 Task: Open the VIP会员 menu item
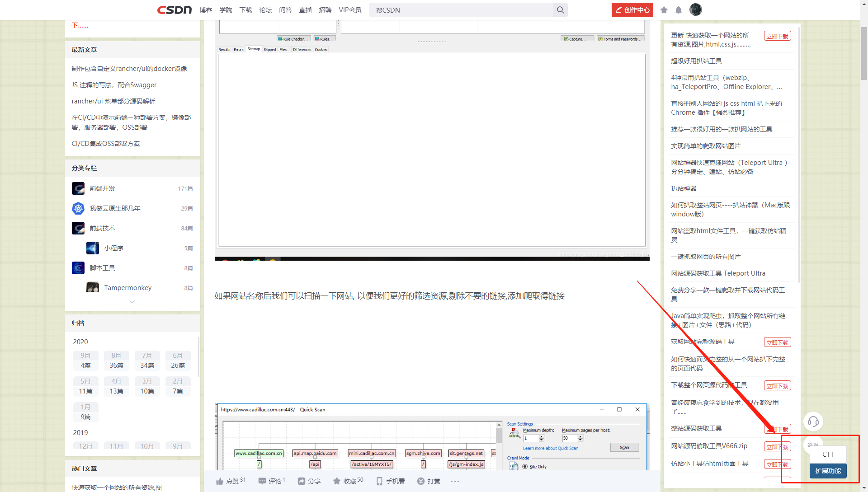tap(350, 10)
